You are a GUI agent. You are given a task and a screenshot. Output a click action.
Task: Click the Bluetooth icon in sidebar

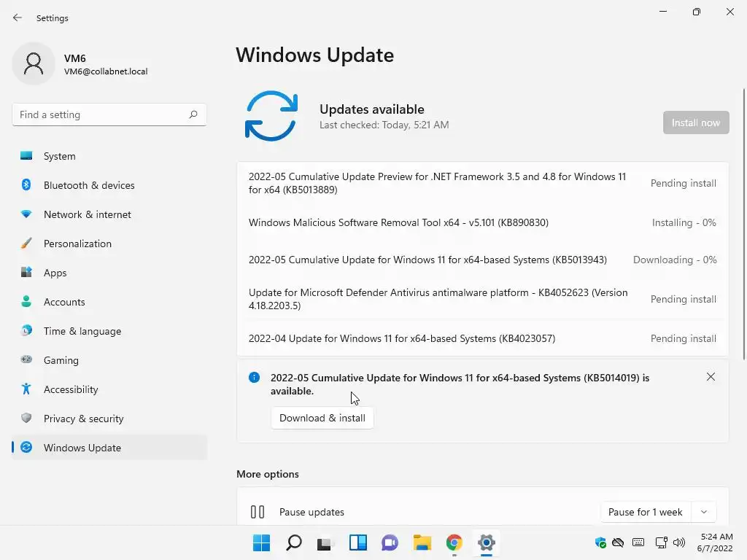[x=26, y=184]
